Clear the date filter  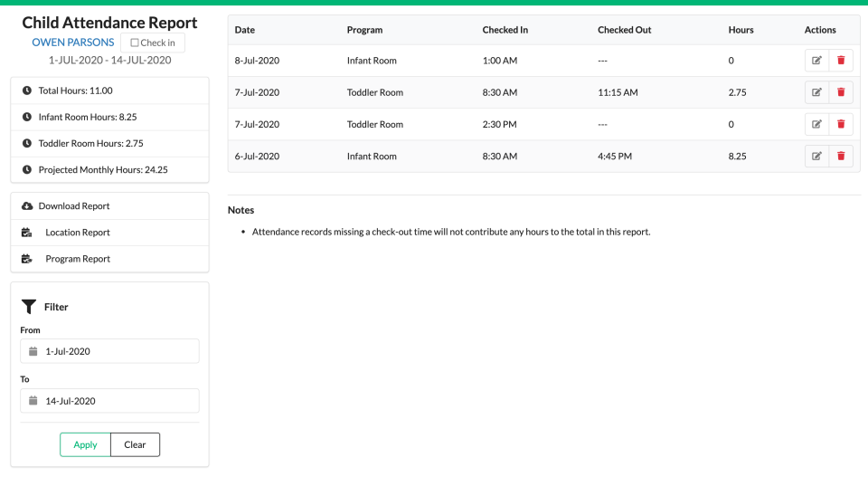pyautogui.click(x=135, y=444)
